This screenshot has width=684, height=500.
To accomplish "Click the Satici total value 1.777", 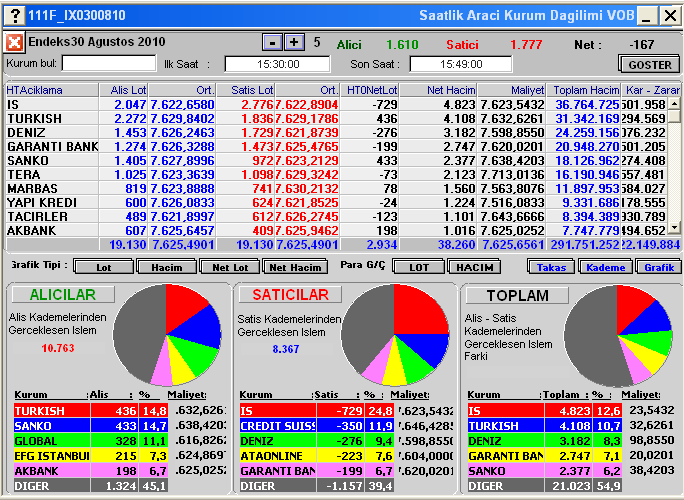I will point(526,45).
